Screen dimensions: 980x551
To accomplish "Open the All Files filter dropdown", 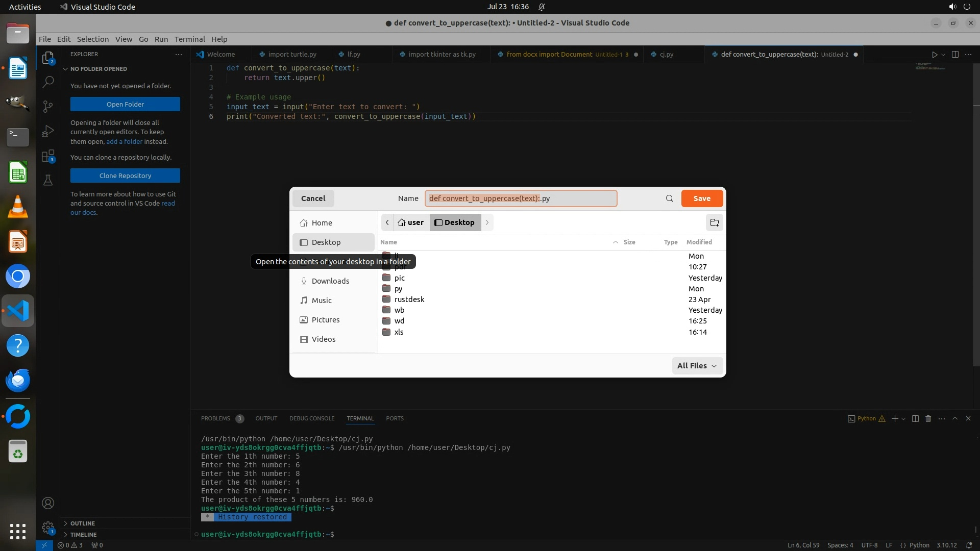I will pyautogui.click(x=697, y=366).
